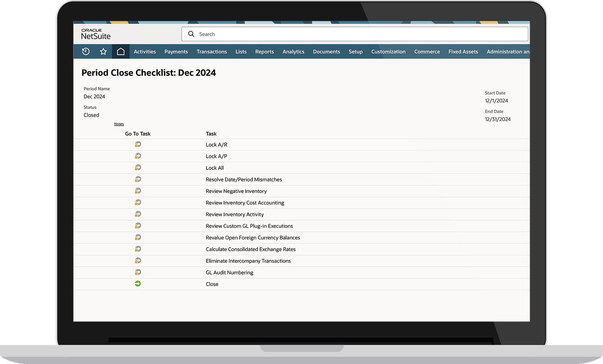Open the Transactions menu
The width and height of the screenshot is (603, 364).
212,51
